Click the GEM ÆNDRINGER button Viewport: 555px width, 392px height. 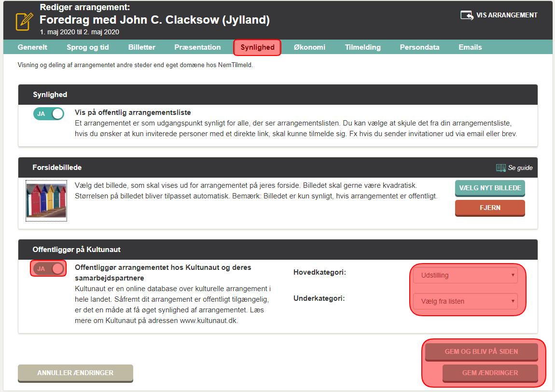490,373
